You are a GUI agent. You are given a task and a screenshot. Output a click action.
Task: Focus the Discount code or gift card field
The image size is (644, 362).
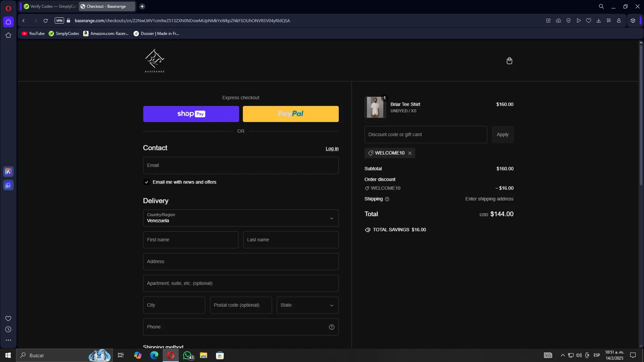[426, 135]
